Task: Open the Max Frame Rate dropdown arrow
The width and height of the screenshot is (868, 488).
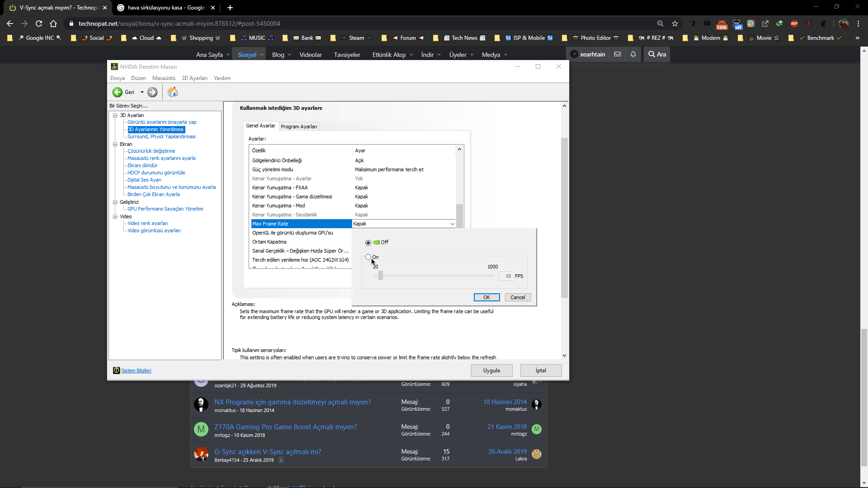Action: pyautogui.click(x=452, y=224)
